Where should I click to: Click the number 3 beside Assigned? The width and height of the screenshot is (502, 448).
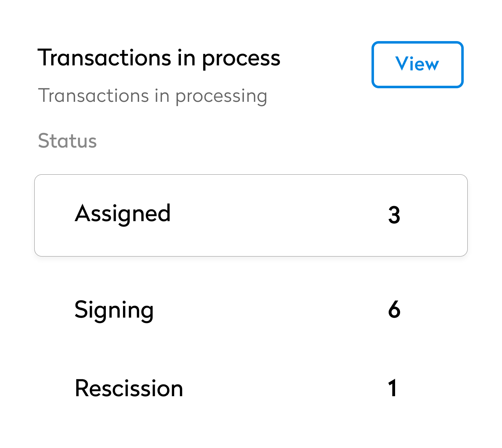coord(394,215)
